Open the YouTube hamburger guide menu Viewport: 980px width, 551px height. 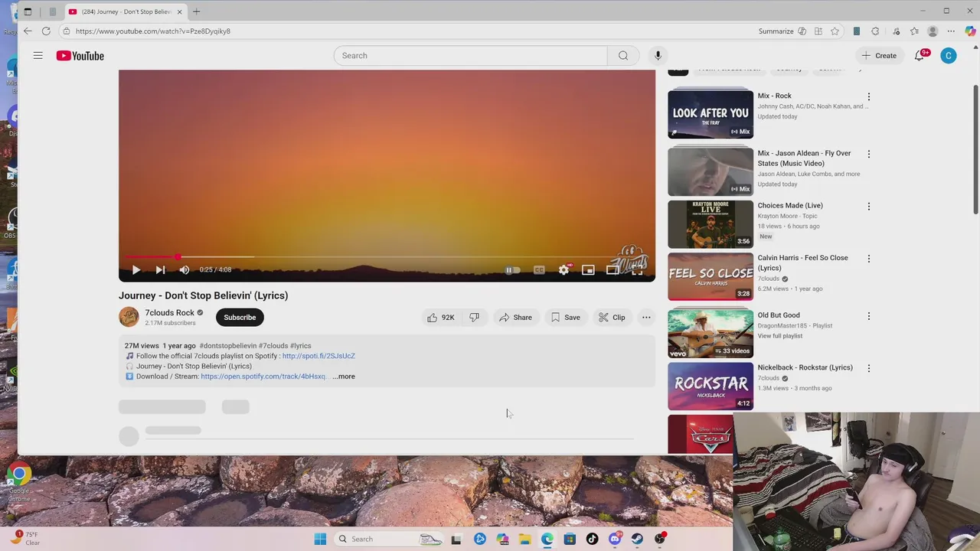coord(38,56)
